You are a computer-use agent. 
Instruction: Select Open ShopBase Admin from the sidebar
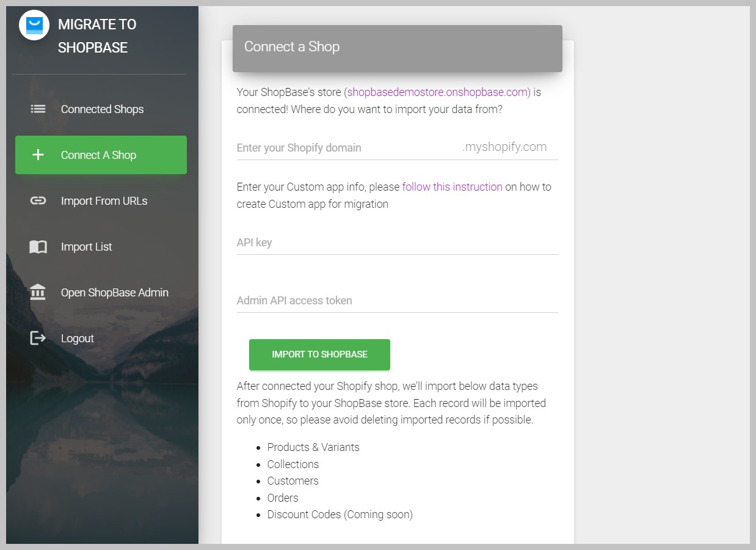(114, 293)
